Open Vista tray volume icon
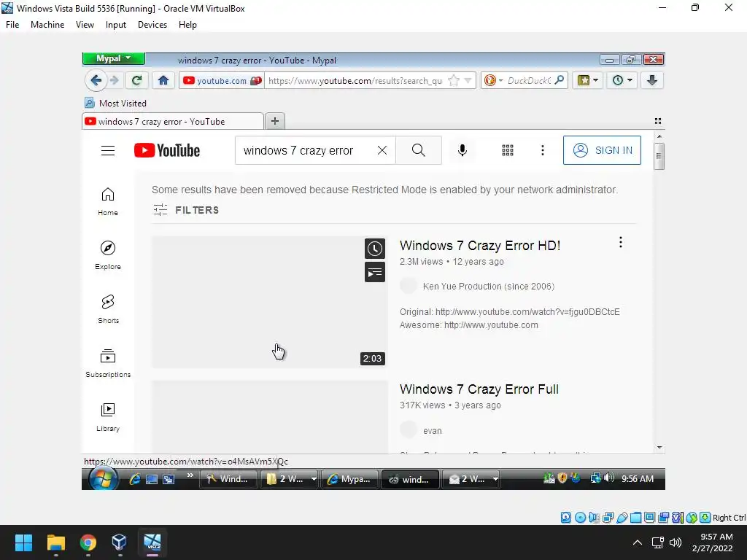This screenshot has height=560, width=747. (x=609, y=478)
